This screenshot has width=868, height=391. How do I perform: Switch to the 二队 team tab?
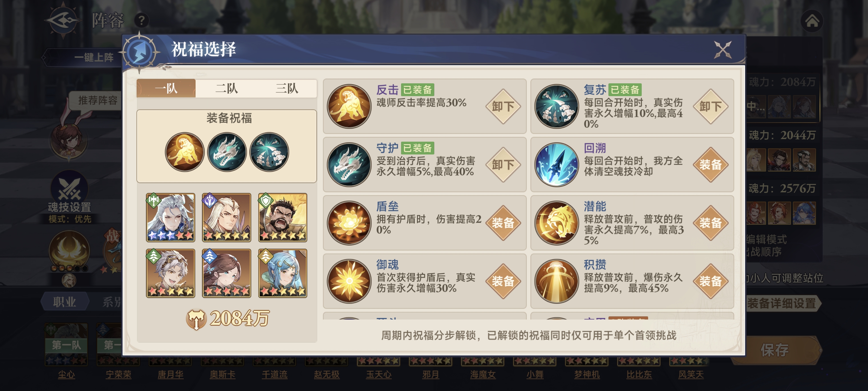click(x=226, y=88)
